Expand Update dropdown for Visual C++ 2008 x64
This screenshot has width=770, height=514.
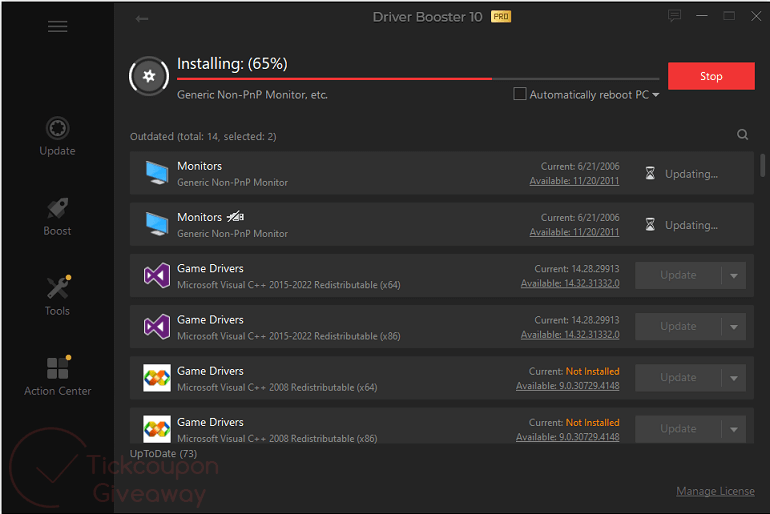click(734, 378)
